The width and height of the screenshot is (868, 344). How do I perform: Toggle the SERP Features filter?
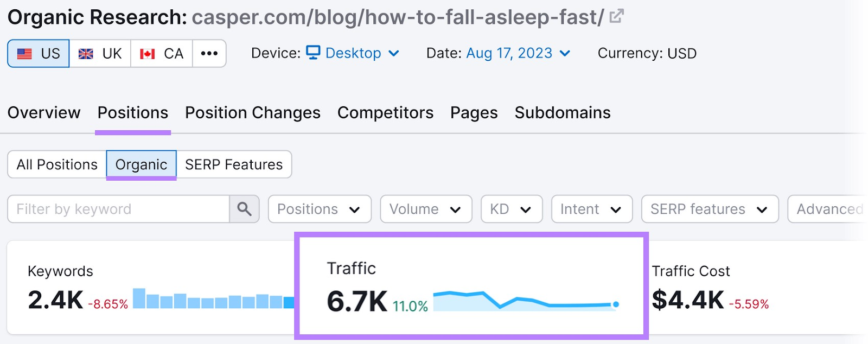(x=233, y=164)
